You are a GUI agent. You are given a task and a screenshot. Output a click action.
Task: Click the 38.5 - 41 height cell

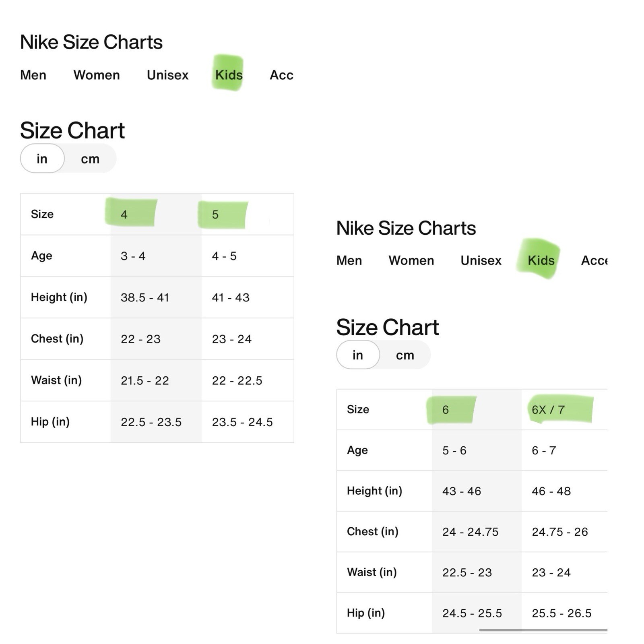pyautogui.click(x=145, y=298)
